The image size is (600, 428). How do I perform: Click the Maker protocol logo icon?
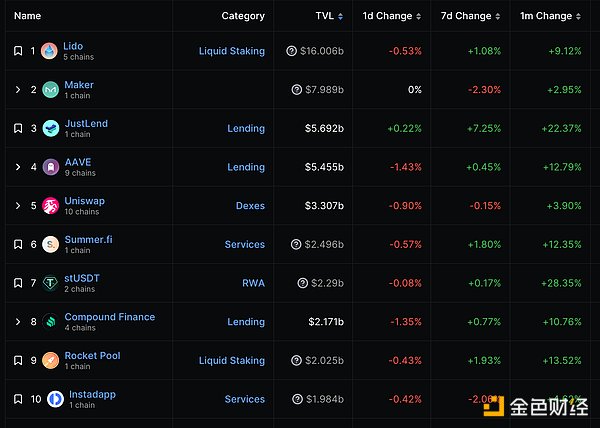pyautogui.click(x=49, y=90)
